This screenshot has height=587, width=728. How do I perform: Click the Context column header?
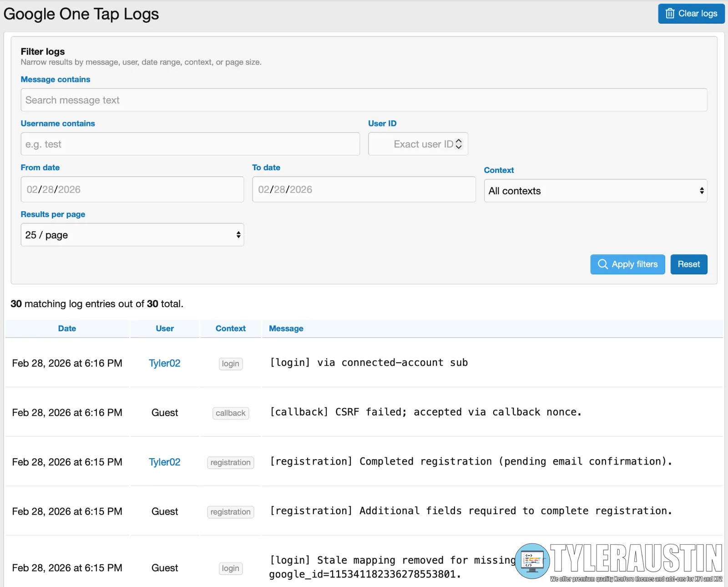[x=230, y=329]
